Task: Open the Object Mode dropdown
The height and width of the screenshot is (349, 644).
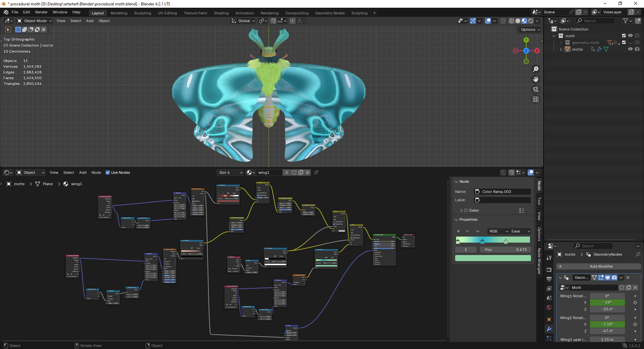Action: point(34,21)
